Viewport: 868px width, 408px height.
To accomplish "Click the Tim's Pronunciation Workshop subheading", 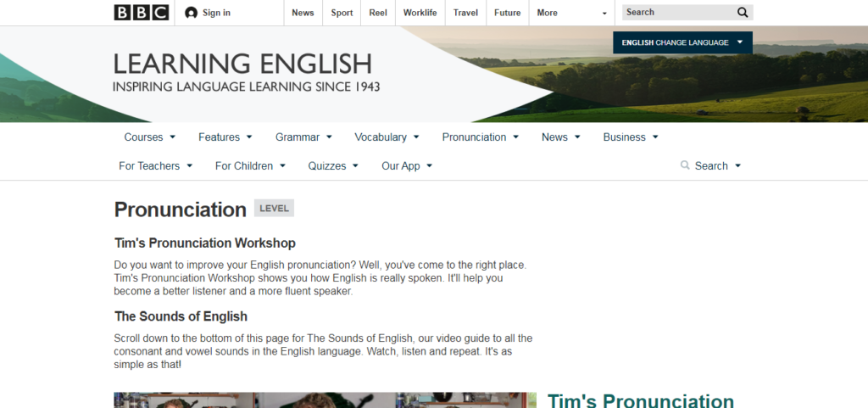I will coord(205,243).
